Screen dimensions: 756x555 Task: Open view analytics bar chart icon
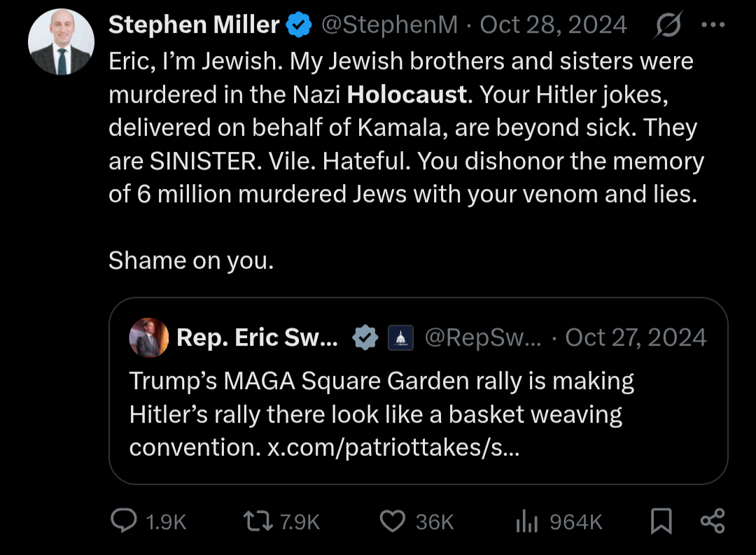(x=525, y=521)
